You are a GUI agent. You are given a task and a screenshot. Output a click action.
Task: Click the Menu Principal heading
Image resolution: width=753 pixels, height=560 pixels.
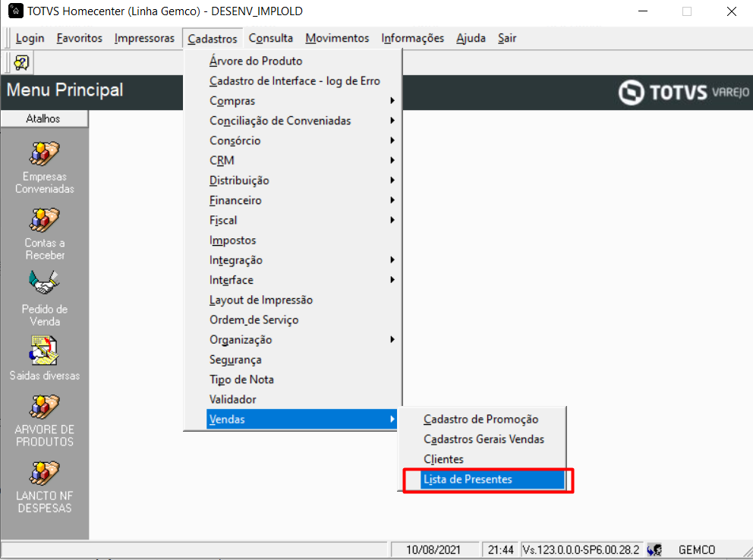65,90
